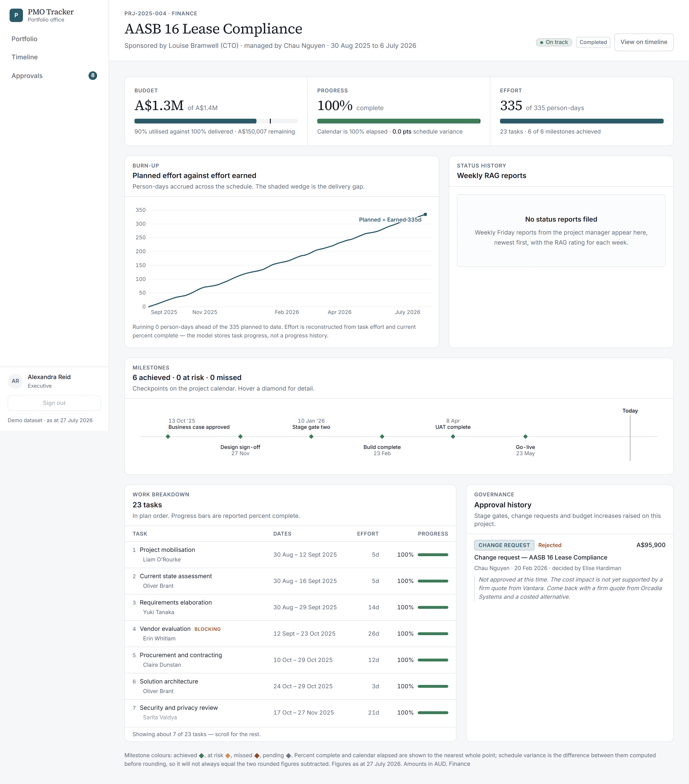Viewport: 689px width, 784px height.
Task: Click the Sign out button
Action: [x=54, y=403]
